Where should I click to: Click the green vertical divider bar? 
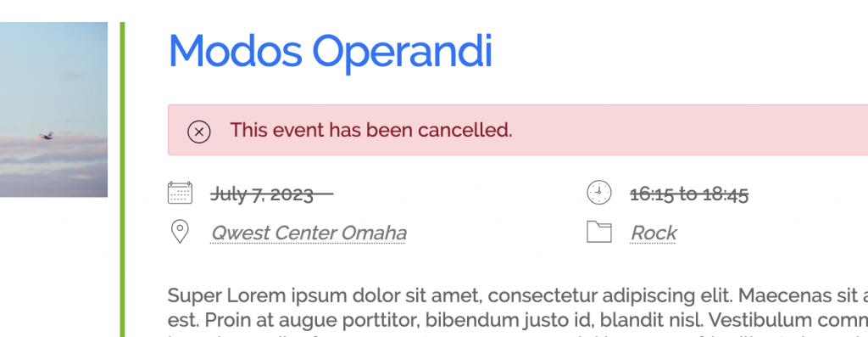tap(122, 180)
